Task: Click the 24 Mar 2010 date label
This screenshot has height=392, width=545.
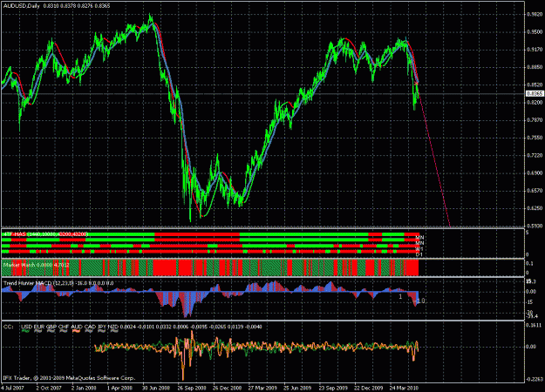Action: tap(404, 388)
